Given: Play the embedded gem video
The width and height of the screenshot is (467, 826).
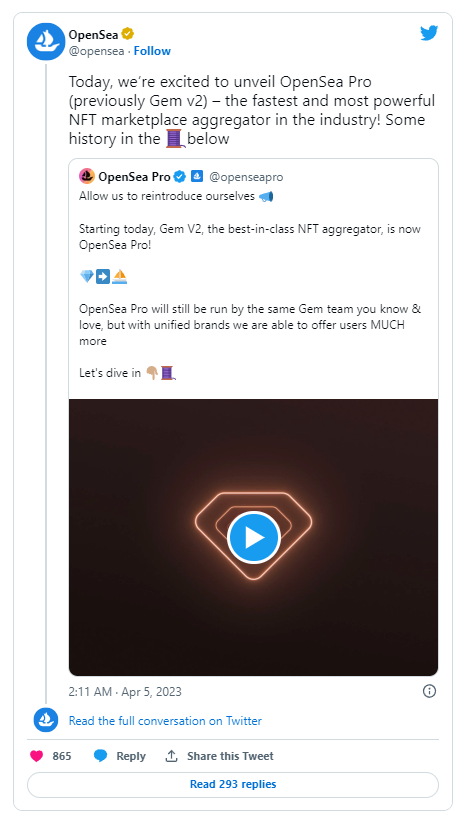Looking at the screenshot, I should click(x=254, y=537).
